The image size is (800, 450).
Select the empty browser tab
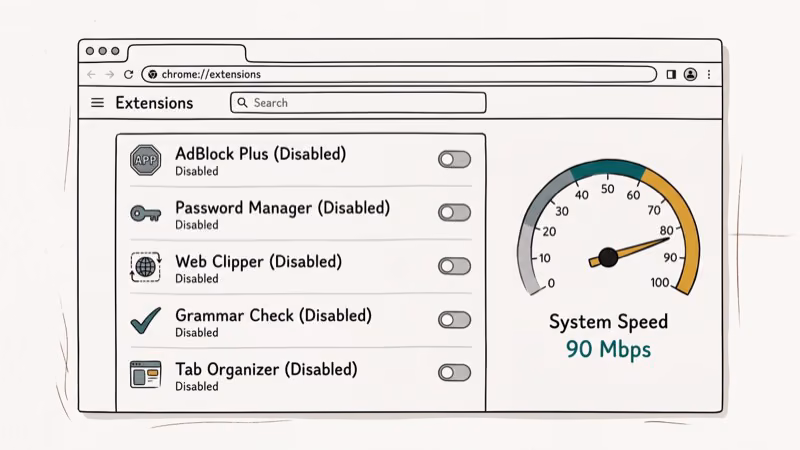[x=187, y=53]
